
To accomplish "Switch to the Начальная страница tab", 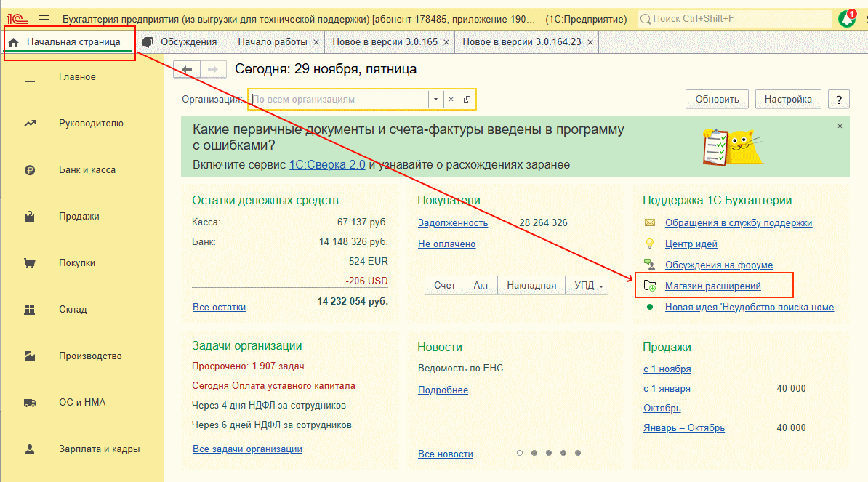I will point(69,42).
